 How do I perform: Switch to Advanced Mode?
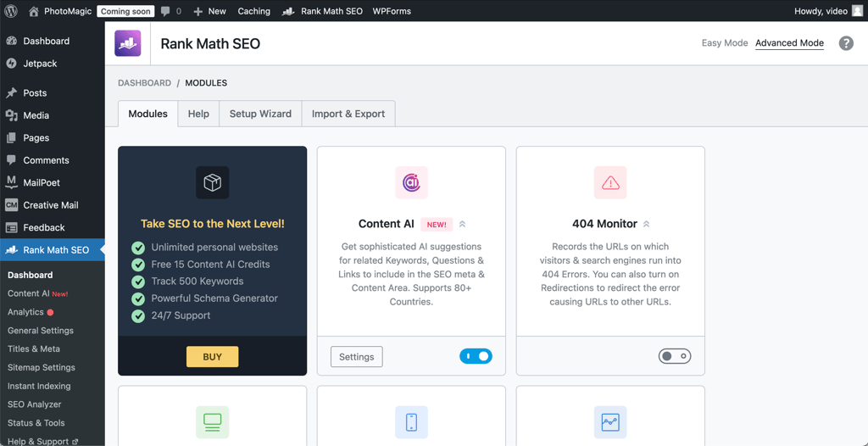click(789, 43)
